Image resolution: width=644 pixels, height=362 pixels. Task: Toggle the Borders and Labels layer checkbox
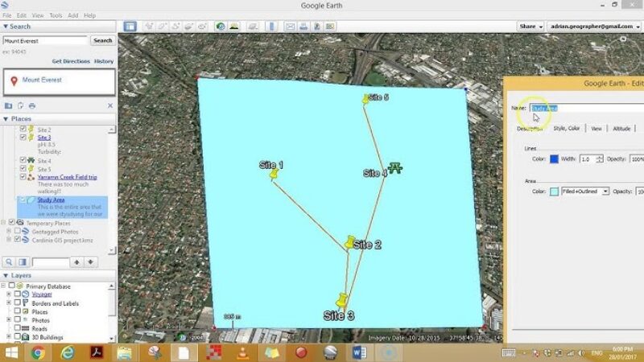(x=17, y=303)
